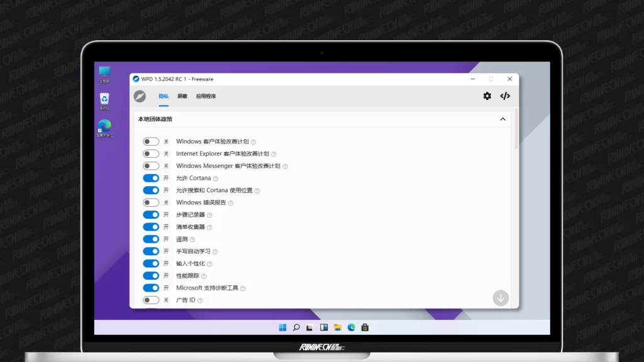Click the WPD feather logo icon
This screenshot has width=644, height=362.
click(x=140, y=96)
